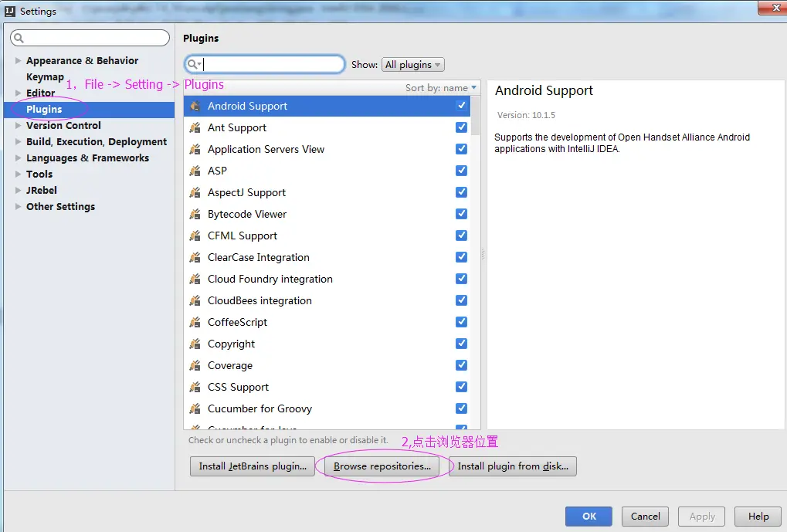Image resolution: width=787 pixels, height=532 pixels.
Task: Uncheck CloudBees integration checkbox
Action: 461,300
